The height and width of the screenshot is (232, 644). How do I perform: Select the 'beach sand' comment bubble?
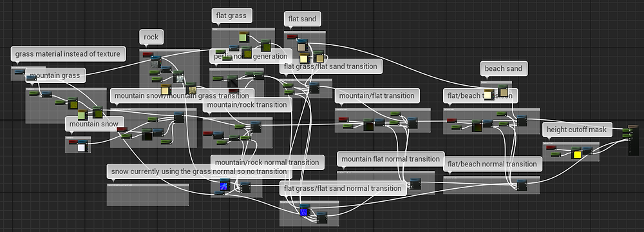click(x=504, y=68)
